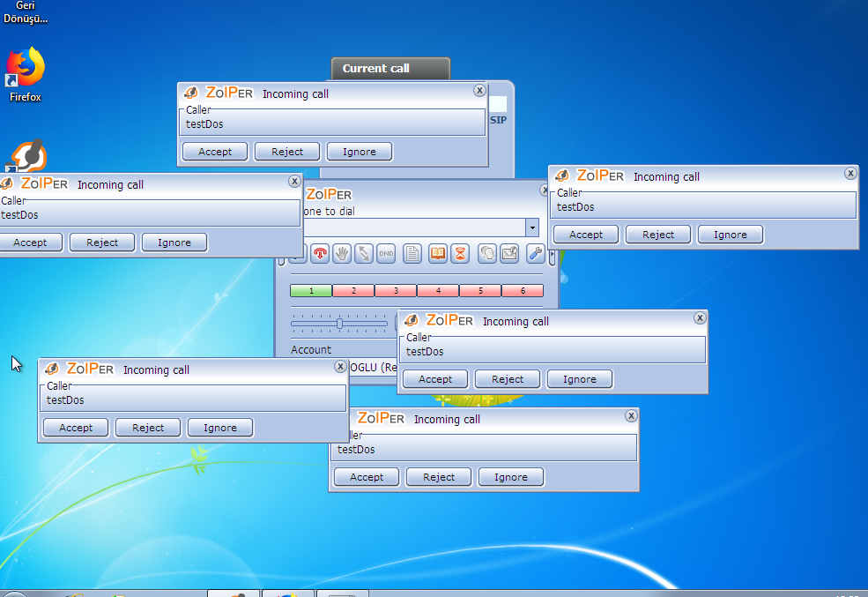Open the phonebook via the orange book icon
This screenshot has height=597, width=868.
(x=438, y=254)
